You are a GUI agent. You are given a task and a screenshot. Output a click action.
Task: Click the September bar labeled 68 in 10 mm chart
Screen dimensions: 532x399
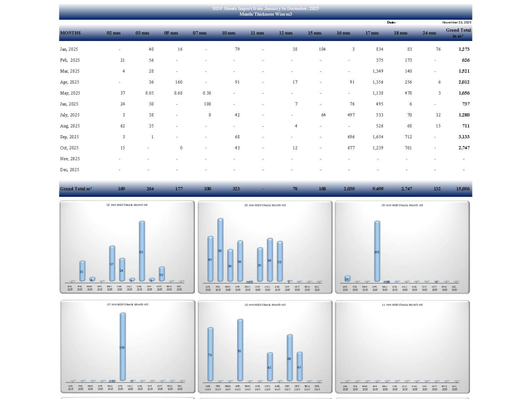290,358
